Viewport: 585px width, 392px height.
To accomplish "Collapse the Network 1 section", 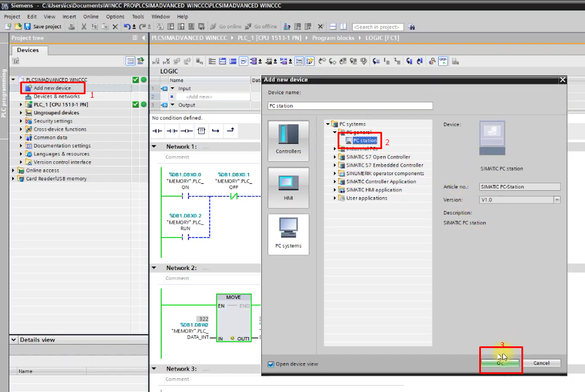I will [153, 145].
